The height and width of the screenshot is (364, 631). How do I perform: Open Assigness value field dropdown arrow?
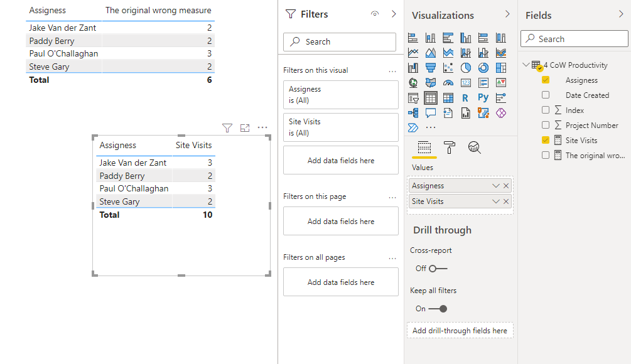point(496,186)
